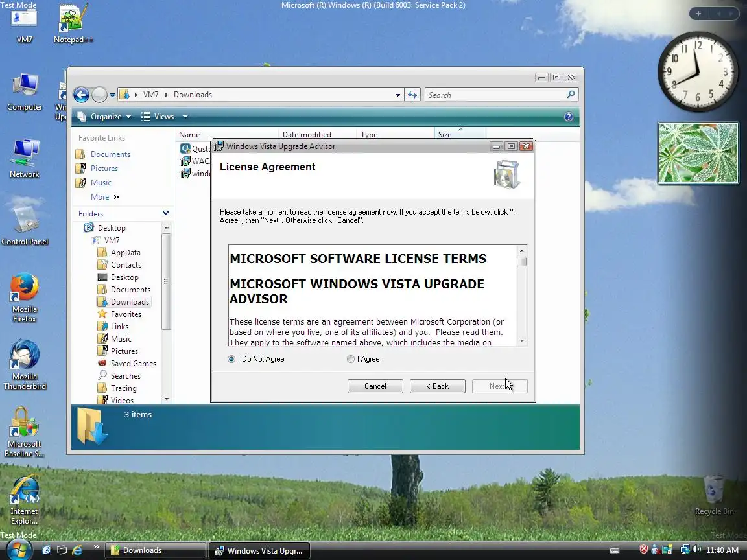Click the Views button
This screenshot has height=560, width=747.
point(159,117)
